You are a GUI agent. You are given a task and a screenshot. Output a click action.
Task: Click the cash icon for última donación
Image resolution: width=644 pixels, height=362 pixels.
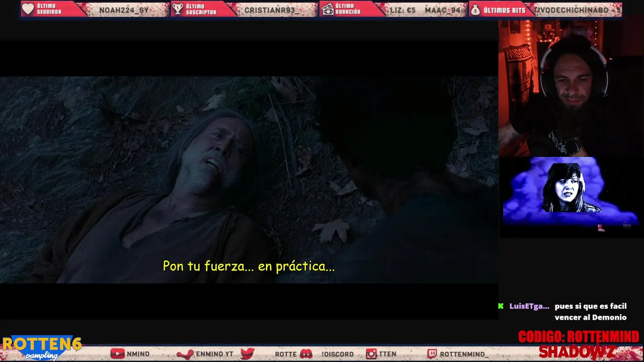click(328, 9)
